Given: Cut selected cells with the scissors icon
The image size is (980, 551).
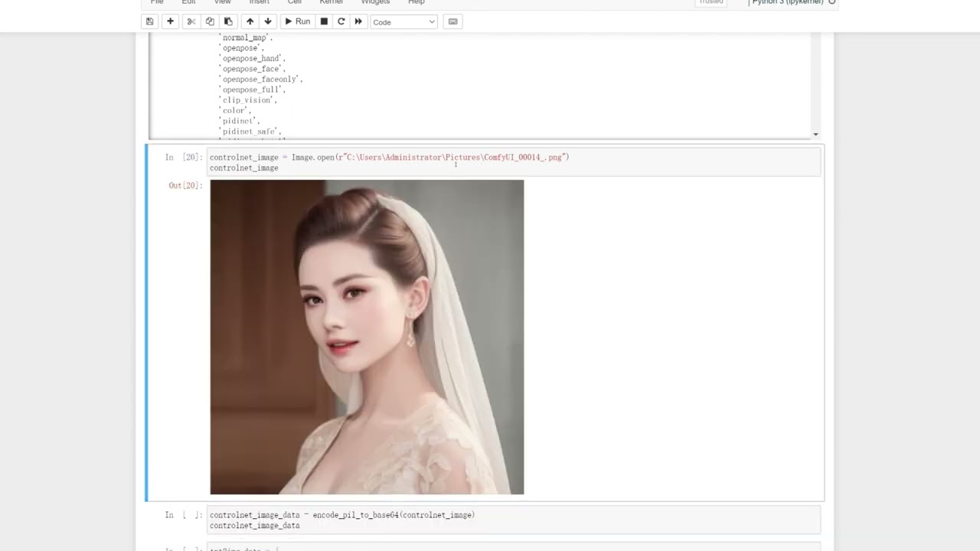Looking at the screenshot, I should pyautogui.click(x=191, y=21).
